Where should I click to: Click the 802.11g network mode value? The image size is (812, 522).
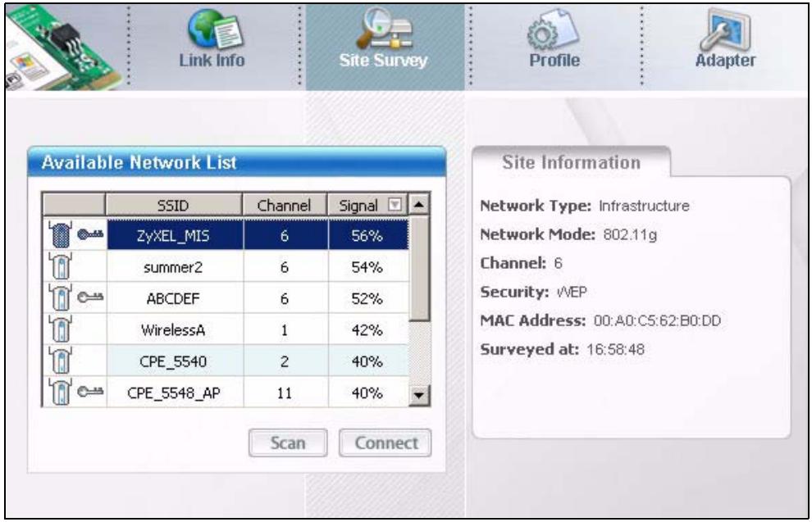630,235
